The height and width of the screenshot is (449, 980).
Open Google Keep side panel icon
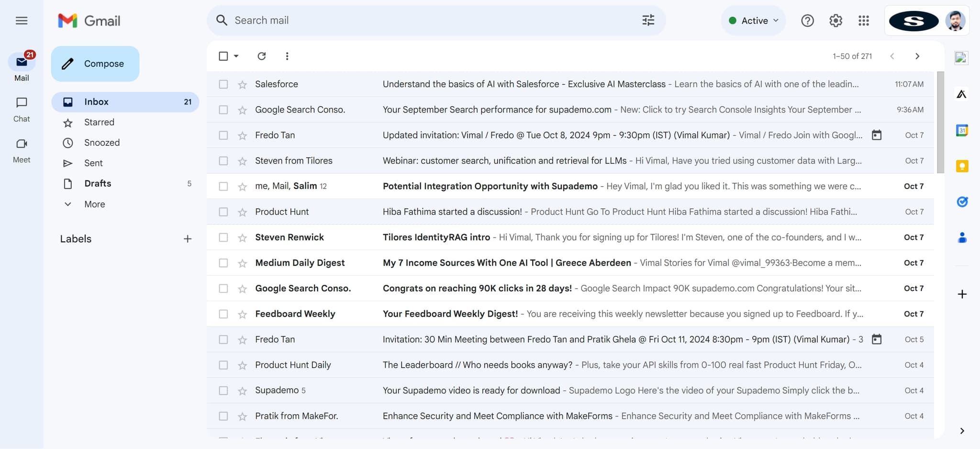(962, 166)
